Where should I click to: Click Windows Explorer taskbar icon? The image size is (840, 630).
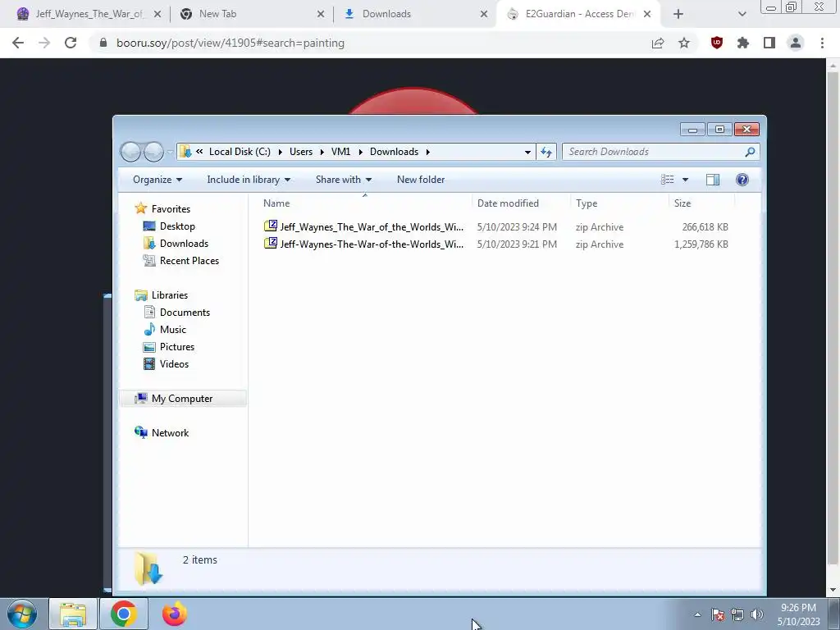(x=73, y=614)
